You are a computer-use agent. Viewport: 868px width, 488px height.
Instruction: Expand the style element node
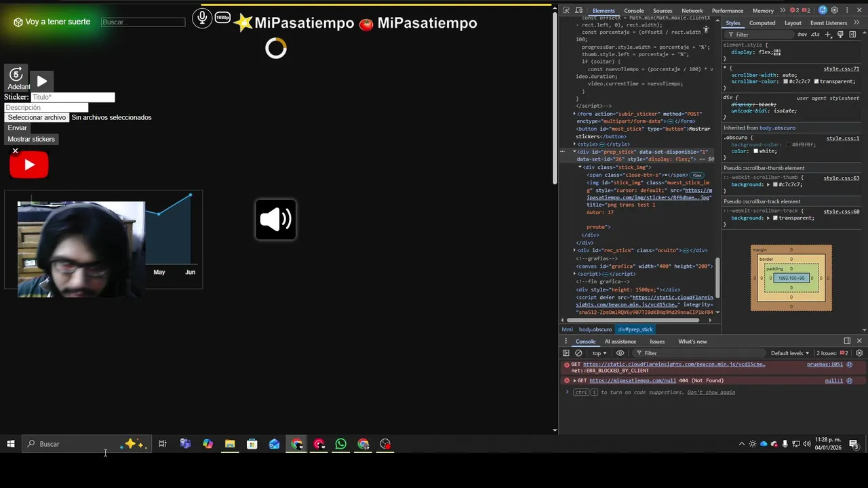[x=574, y=144]
